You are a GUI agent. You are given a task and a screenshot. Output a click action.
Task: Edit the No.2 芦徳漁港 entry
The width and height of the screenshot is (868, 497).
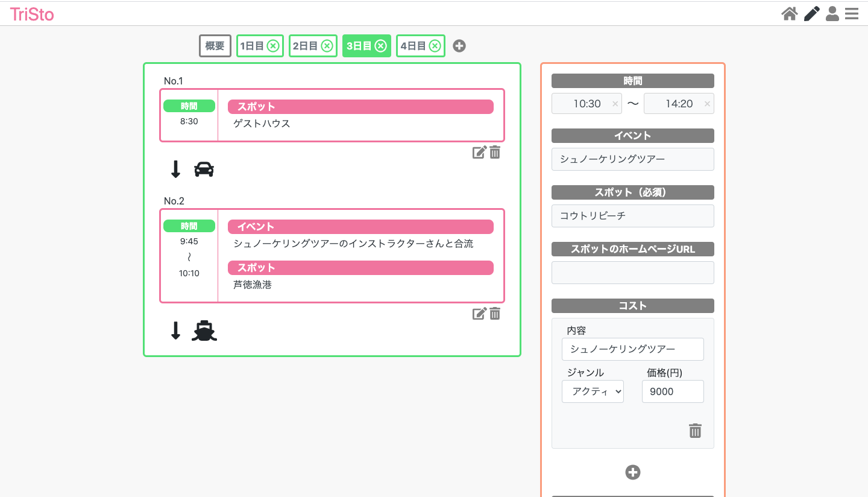(479, 314)
